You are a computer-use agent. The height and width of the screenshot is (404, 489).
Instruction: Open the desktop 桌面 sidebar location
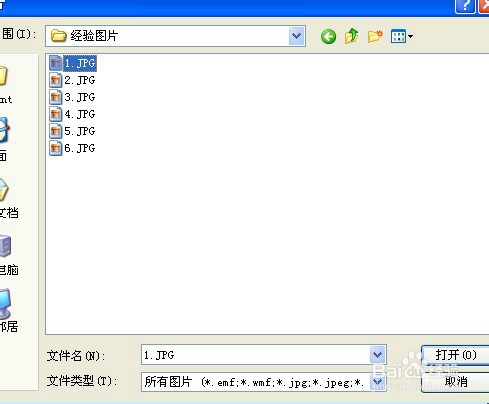[x=5, y=140]
